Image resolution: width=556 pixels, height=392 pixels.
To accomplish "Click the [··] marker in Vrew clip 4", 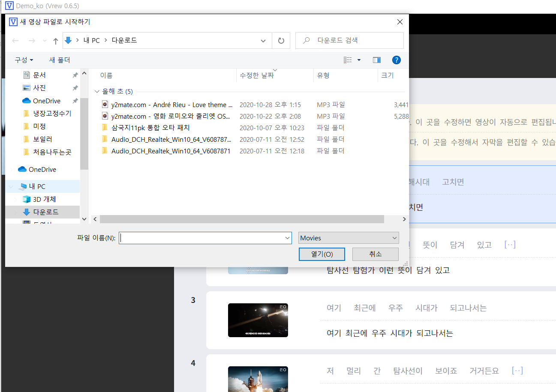I will (517, 371).
